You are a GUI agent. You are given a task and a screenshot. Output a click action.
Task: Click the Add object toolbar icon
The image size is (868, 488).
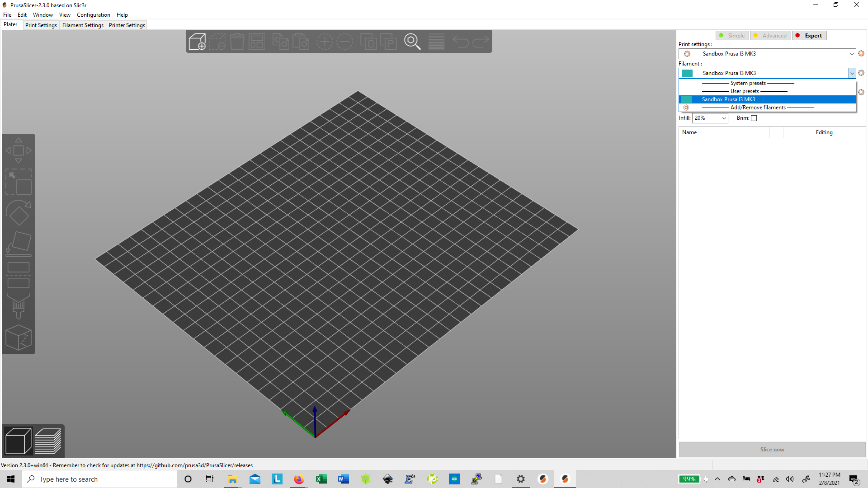tap(197, 42)
